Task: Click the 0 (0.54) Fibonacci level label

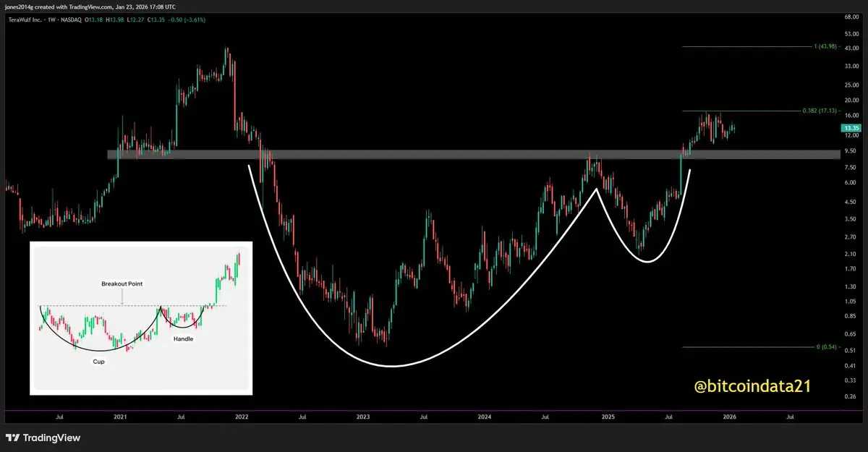Action: [x=825, y=347]
